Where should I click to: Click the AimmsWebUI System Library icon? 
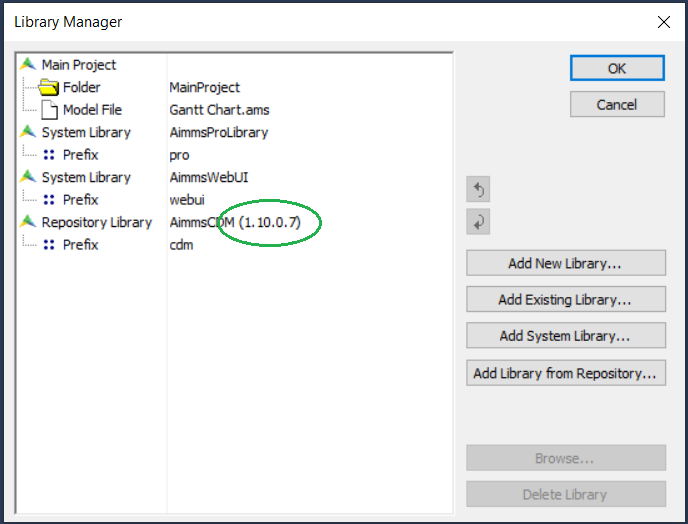[28, 177]
